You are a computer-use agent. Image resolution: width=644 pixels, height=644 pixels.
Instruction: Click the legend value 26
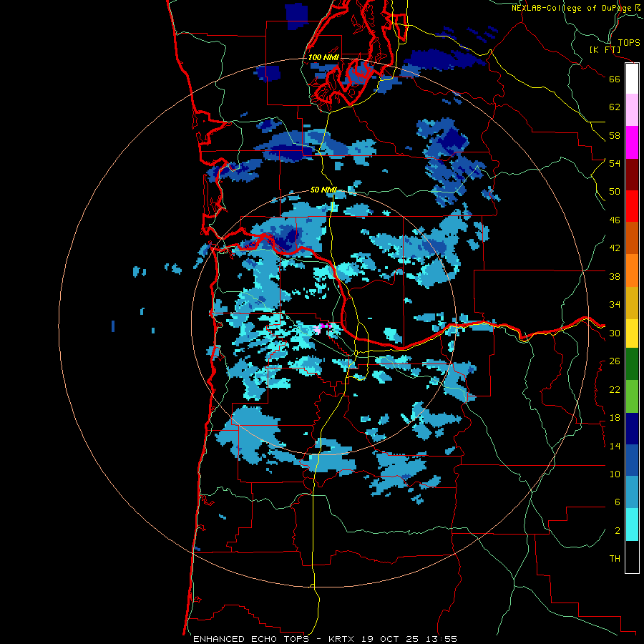pos(615,361)
